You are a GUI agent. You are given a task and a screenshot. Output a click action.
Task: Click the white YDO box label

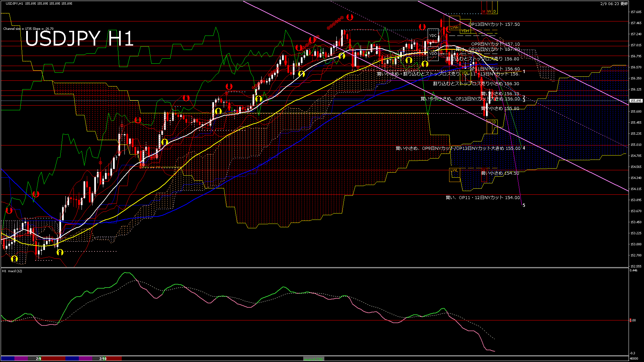tap(433, 54)
